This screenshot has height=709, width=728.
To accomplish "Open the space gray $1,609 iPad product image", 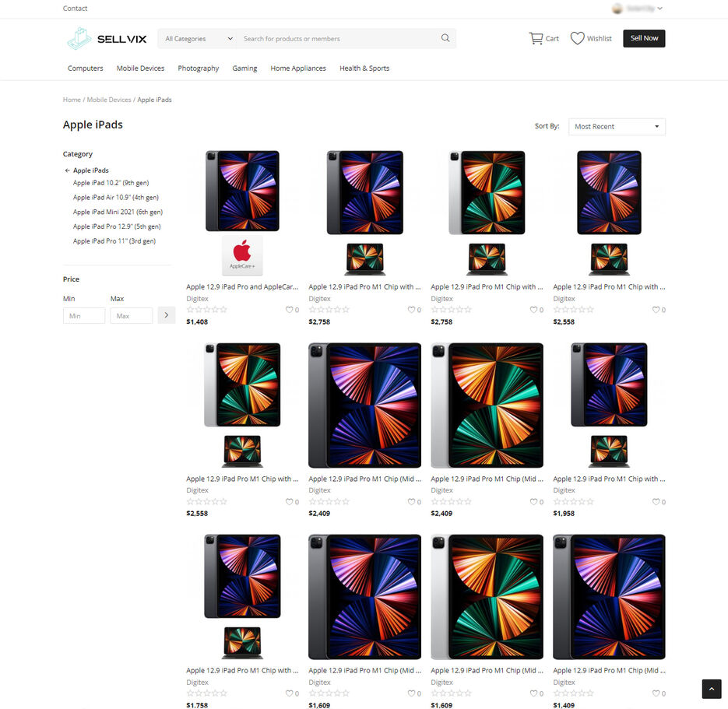I will point(365,597).
